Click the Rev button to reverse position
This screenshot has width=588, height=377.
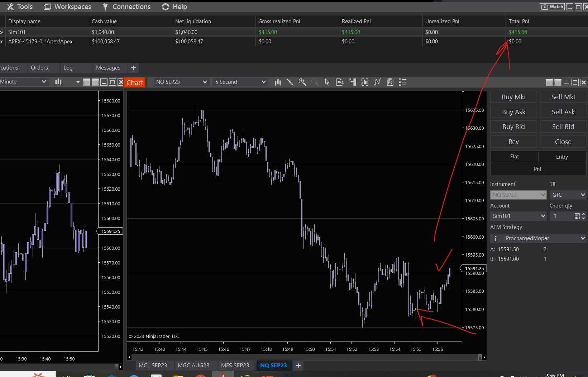[x=513, y=142]
